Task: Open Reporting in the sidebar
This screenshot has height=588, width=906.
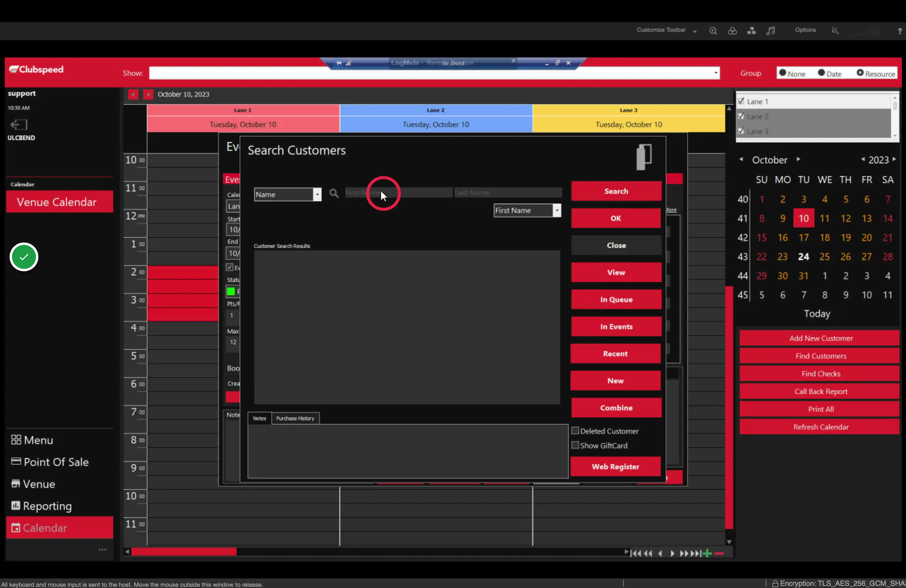Action: click(41, 506)
